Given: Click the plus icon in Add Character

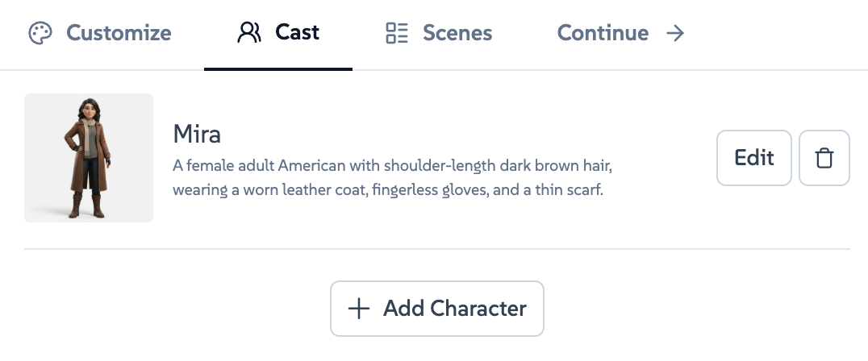Looking at the screenshot, I should (x=358, y=308).
